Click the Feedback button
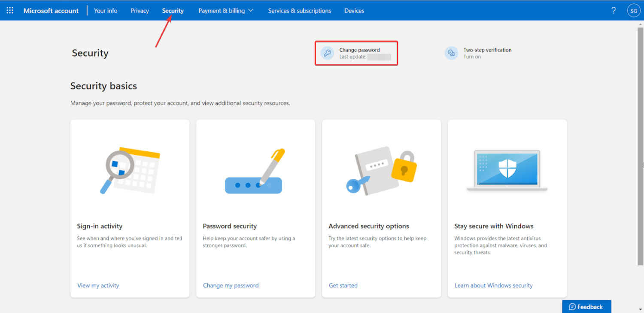This screenshot has height=313, width=644. point(586,307)
